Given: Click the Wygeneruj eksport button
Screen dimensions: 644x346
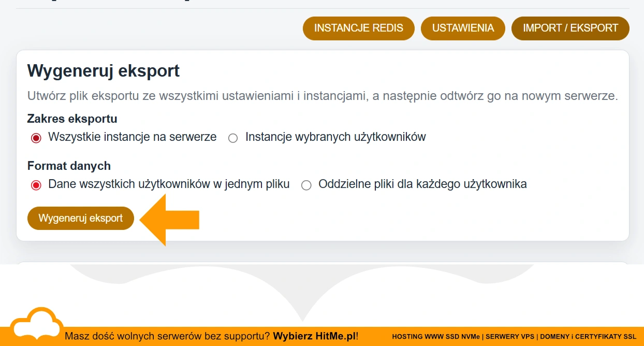Looking at the screenshot, I should point(81,218).
